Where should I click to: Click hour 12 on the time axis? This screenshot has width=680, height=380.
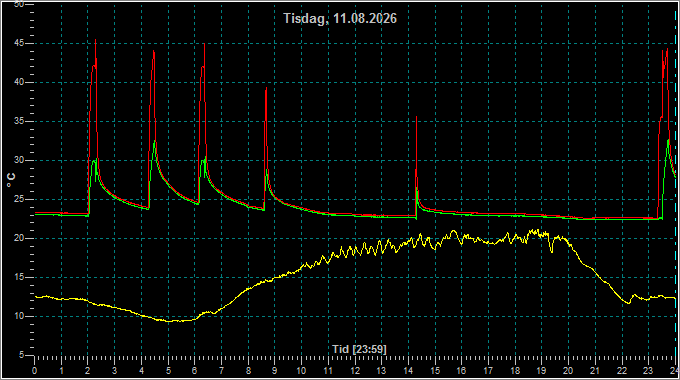[x=355, y=371]
